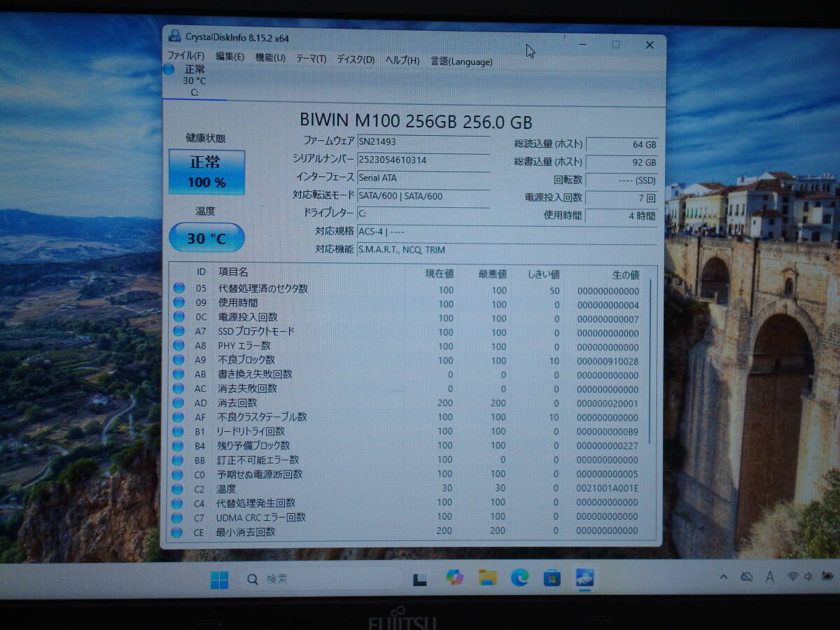Image resolution: width=840 pixels, height=630 pixels.
Task: Open the 言語(Language) menu
Action: 461,62
